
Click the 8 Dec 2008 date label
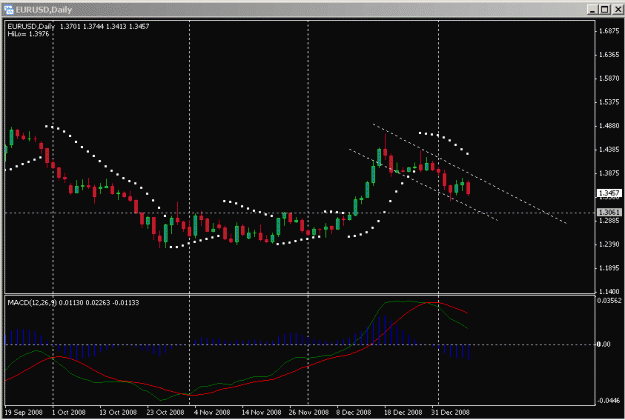pos(354,412)
